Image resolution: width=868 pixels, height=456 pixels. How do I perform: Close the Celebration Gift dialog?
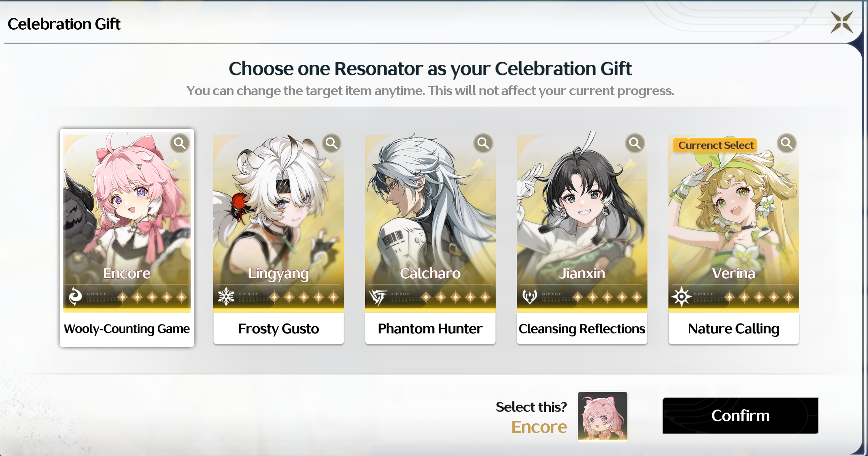[x=842, y=22]
